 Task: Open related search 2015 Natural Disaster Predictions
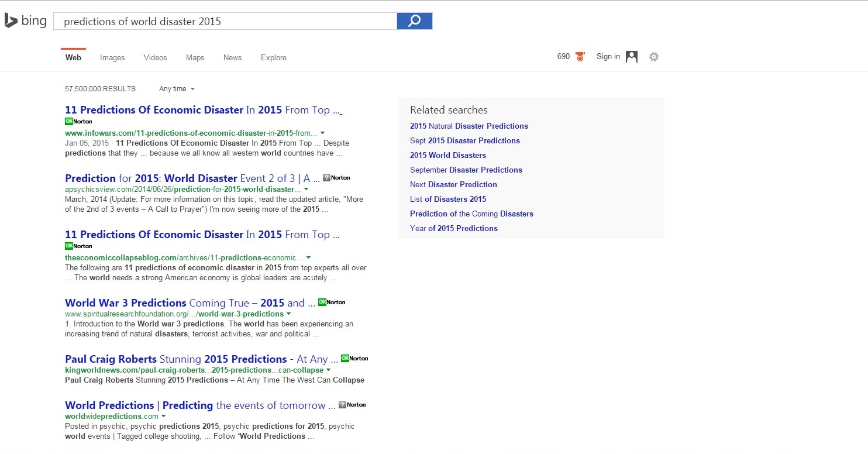pos(469,126)
